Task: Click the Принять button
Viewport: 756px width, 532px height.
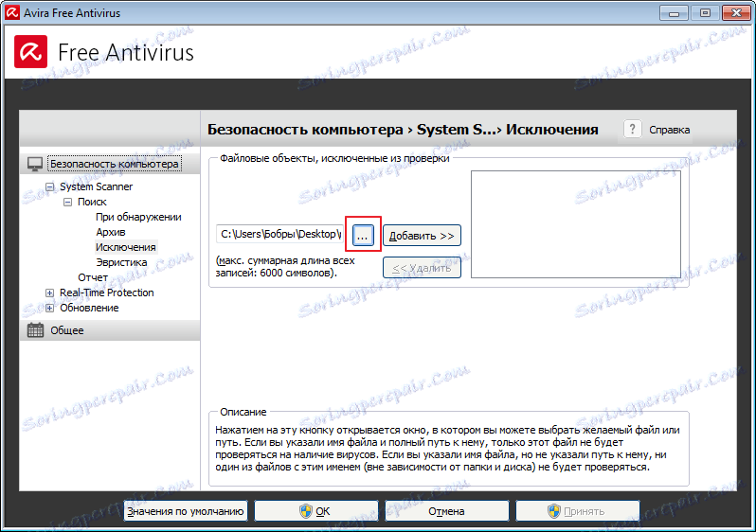Action: [578, 511]
